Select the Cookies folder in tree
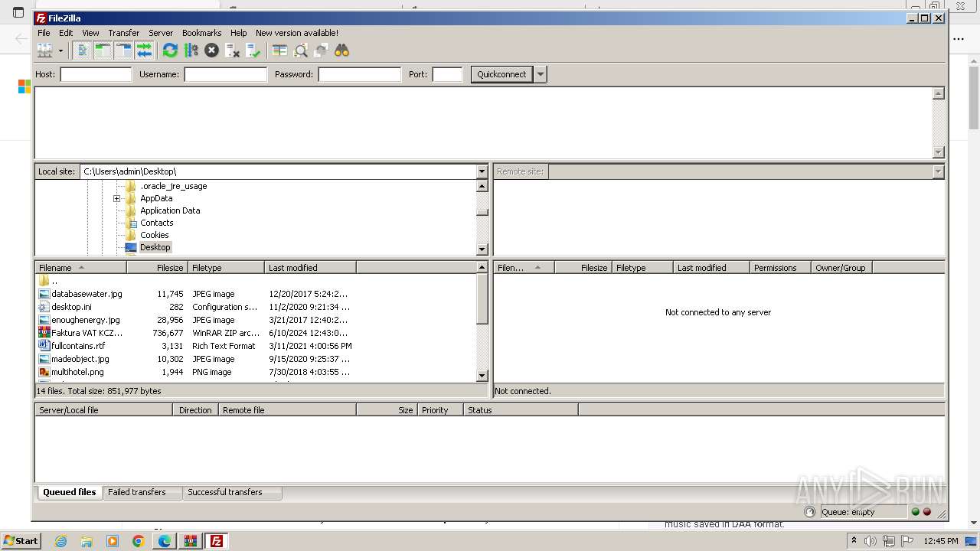980x551 pixels. [154, 235]
